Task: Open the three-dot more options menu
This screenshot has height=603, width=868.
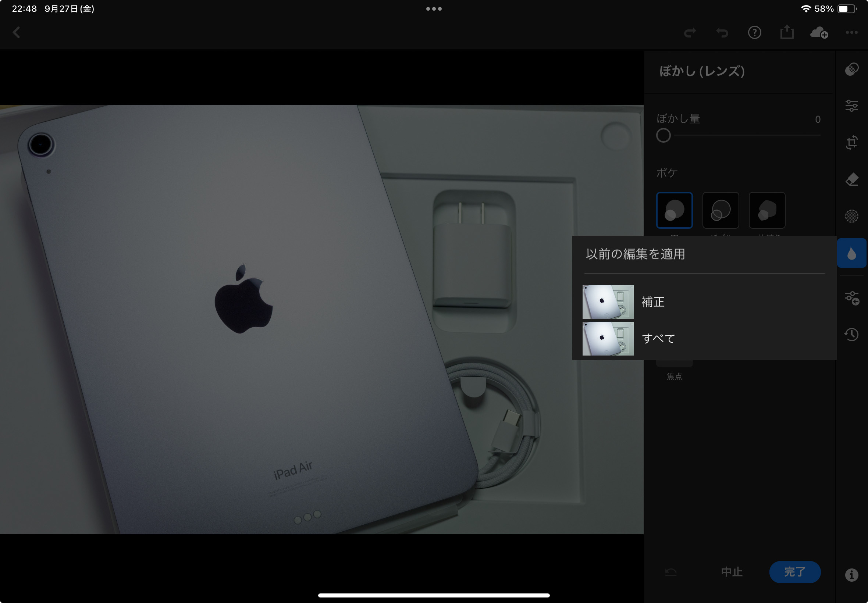Action: point(851,32)
